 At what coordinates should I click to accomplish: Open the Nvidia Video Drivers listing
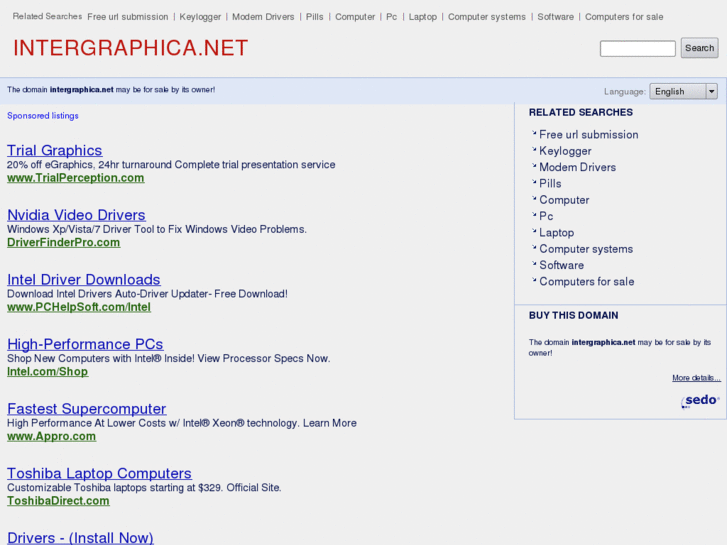[x=77, y=215]
